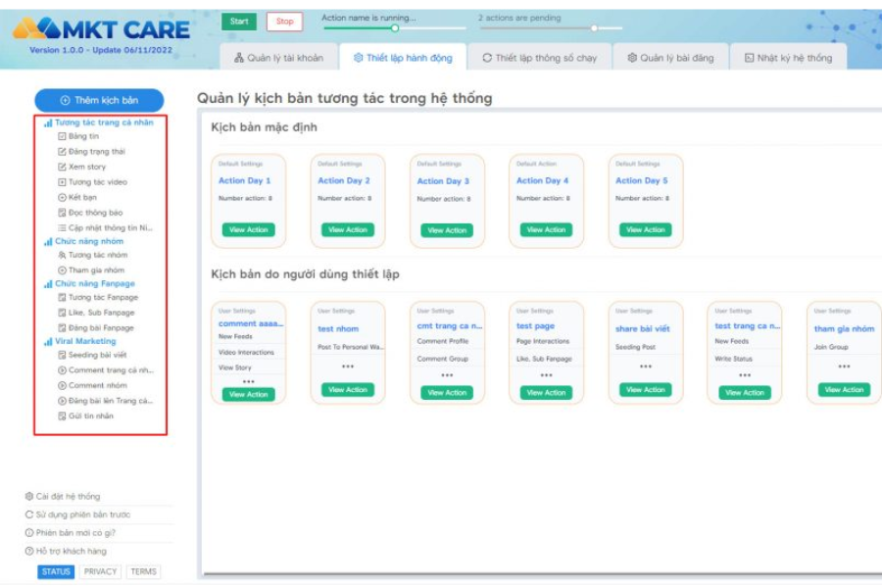The image size is (882, 588).
Task: Click the Seeding bài viết icon
Action: point(62,355)
